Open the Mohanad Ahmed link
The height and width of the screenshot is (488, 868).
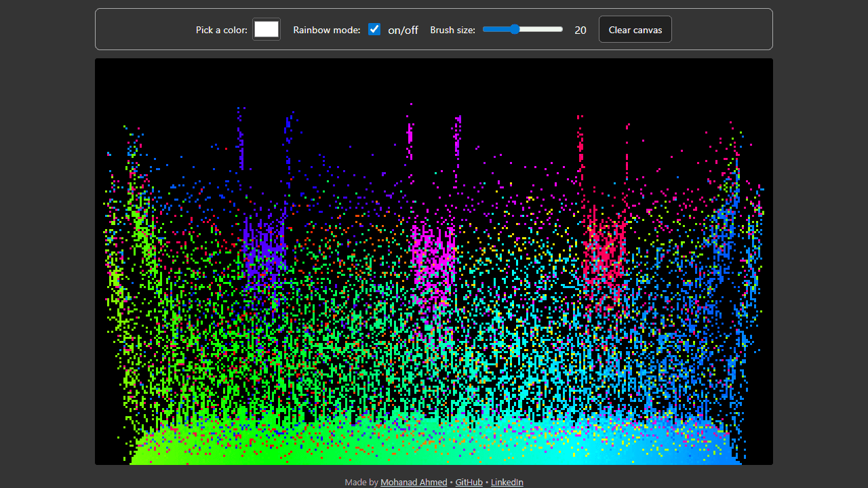[x=414, y=482]
